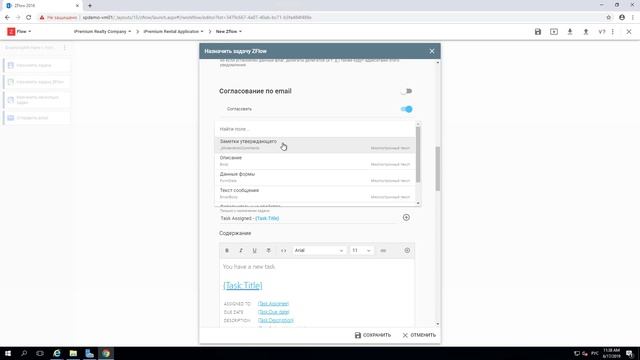Click the [Task Due date] link
Screen dimensions: 640x360
click(x=273, y=312)
